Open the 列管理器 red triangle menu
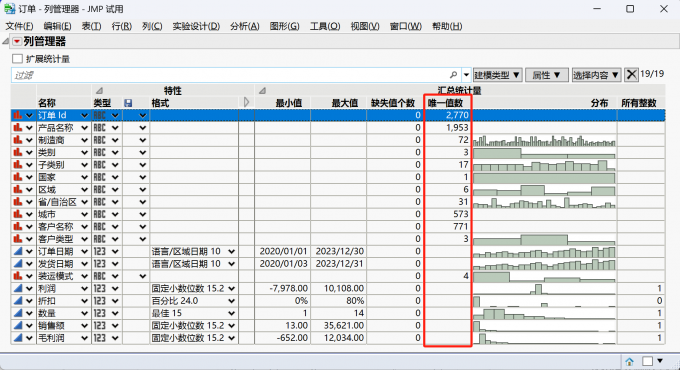This screenshot has height=370, width=680. 16,42
